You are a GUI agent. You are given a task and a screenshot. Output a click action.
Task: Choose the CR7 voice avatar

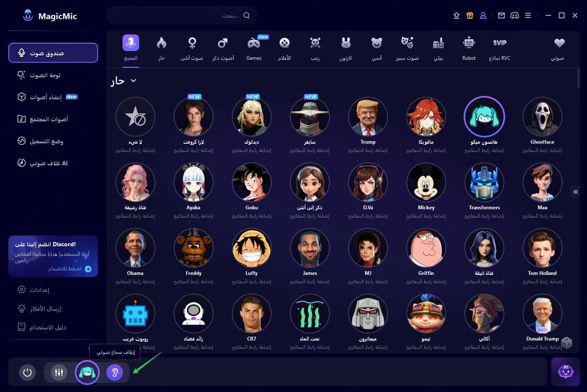coord(252,314)
